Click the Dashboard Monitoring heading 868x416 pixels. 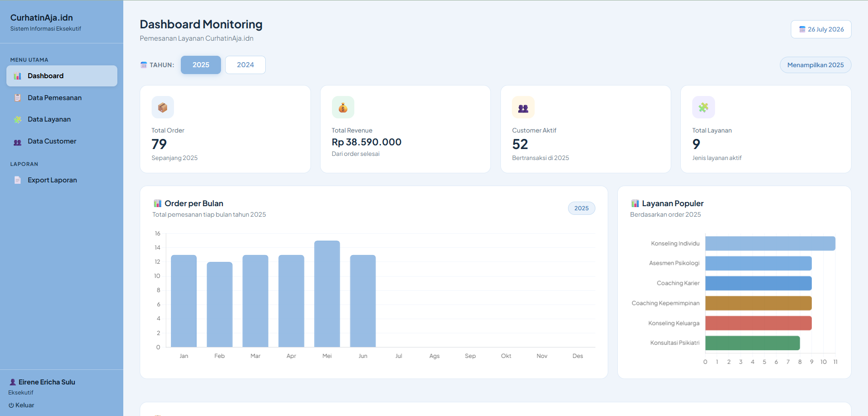point(201,24)
